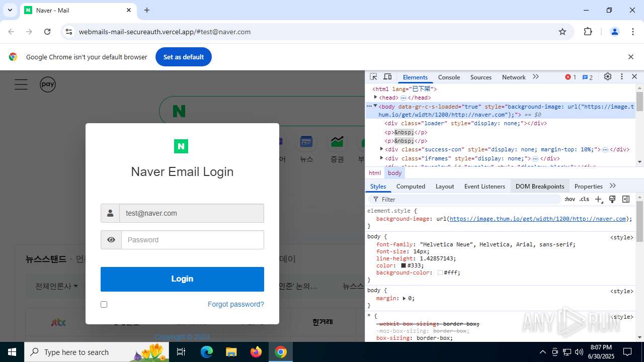Open the #fff background color swatch
This screenshot has width=644, height=362.
tap(440, 273)
